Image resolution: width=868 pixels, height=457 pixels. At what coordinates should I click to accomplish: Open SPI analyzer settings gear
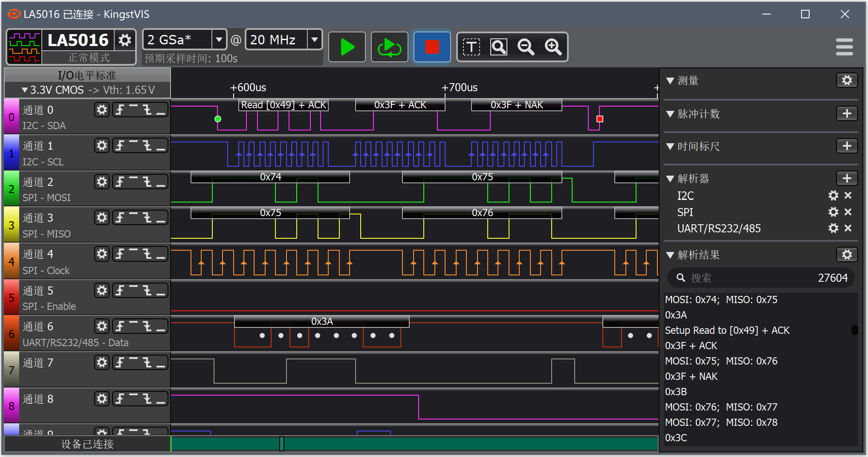833,212
